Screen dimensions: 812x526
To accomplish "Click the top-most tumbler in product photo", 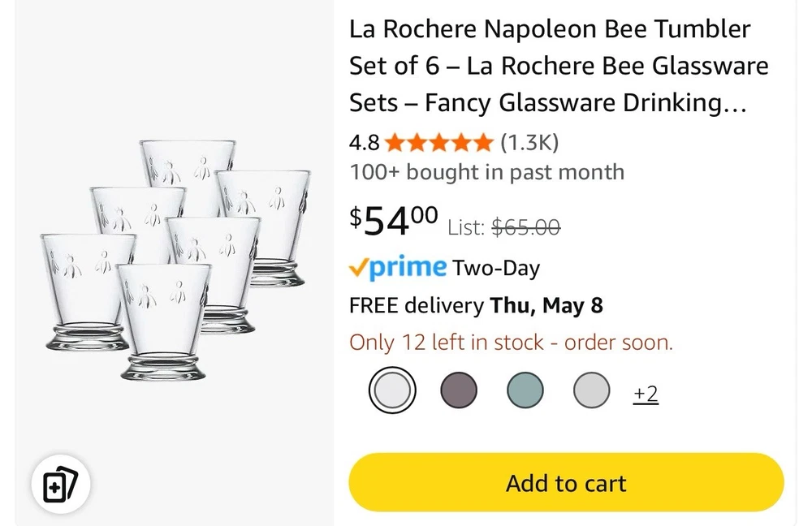I will [x=187, y=166].
